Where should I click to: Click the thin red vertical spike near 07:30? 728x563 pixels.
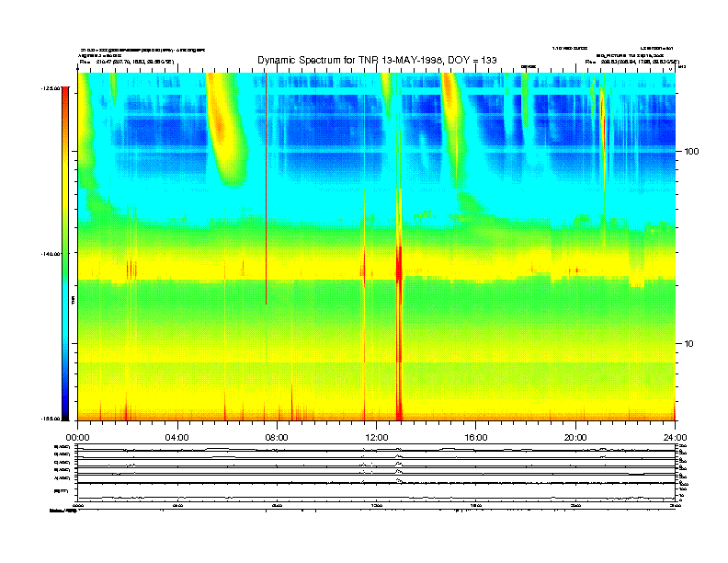[266, 189]
